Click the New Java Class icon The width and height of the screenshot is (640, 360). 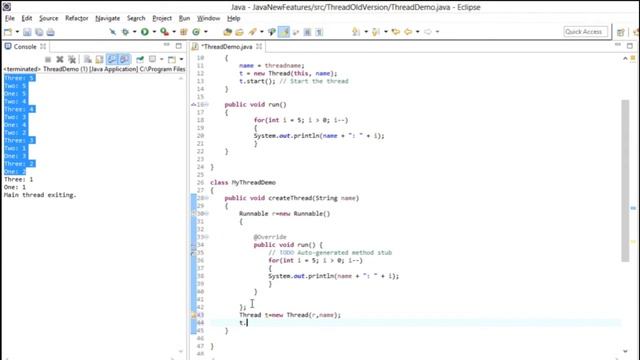pos(196,32)
